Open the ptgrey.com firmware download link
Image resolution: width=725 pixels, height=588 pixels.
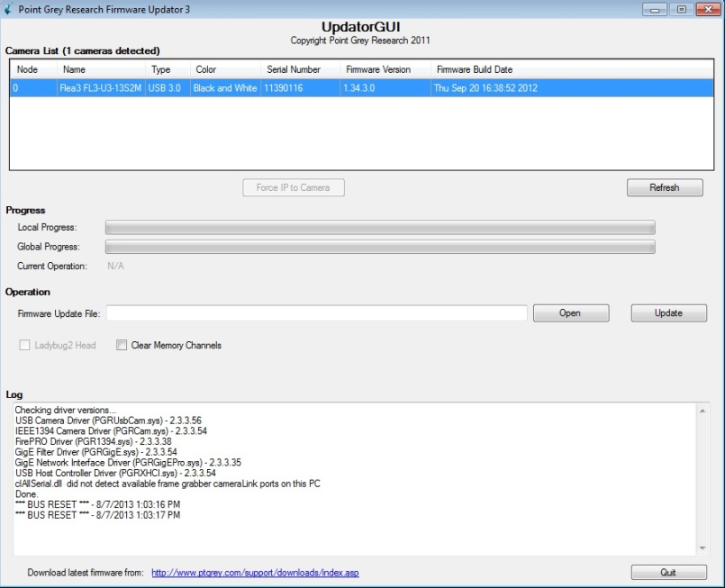[x=256, y=573]
